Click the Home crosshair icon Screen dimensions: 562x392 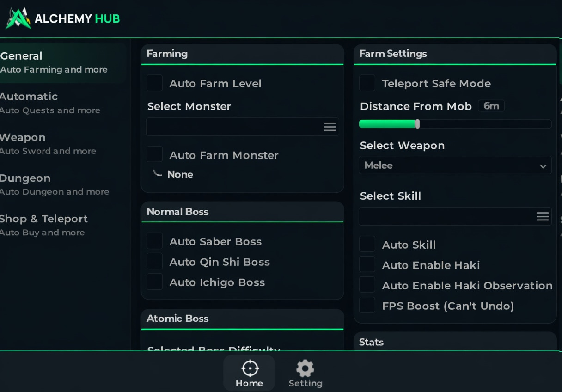tap(250, 368)
